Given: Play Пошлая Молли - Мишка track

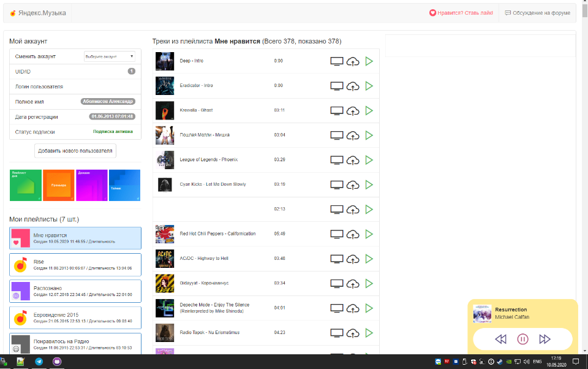Looking at the screenshot, I should 369,135.
